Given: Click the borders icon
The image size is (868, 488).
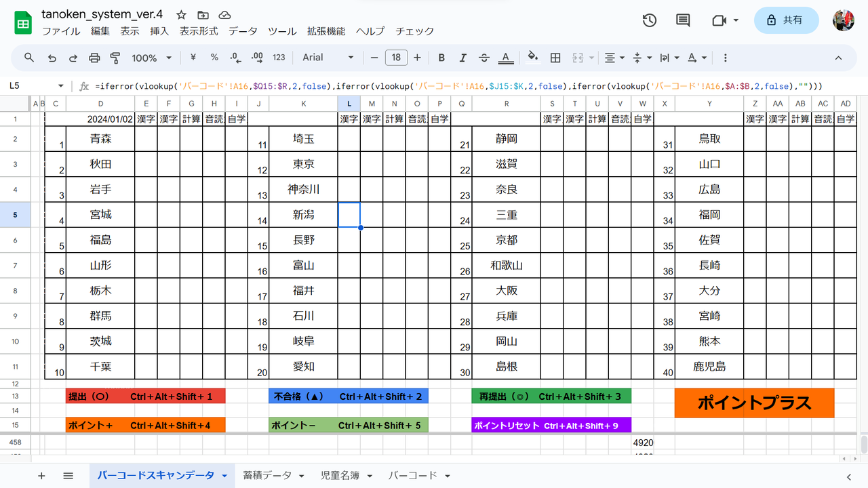Looking at the screenshot, I should (x=555, y=58).
